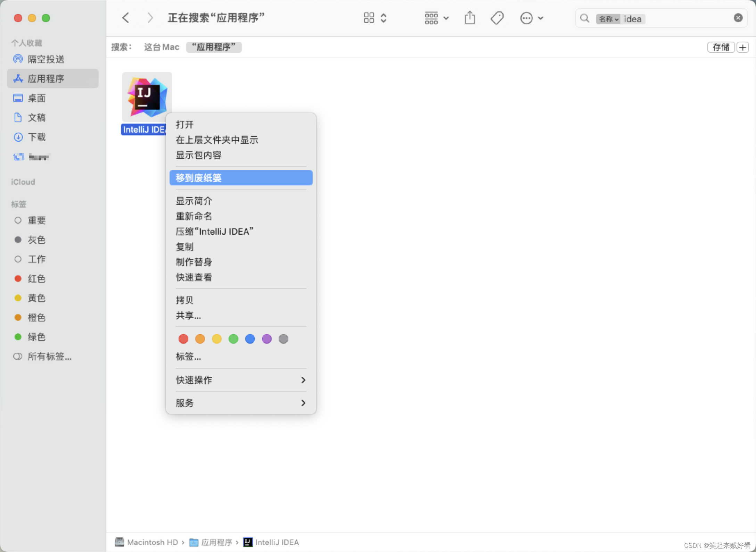The width and height of the screenshot is (756, 552).
Task: Click the tag toolbar icon
Action: point(497,18)
